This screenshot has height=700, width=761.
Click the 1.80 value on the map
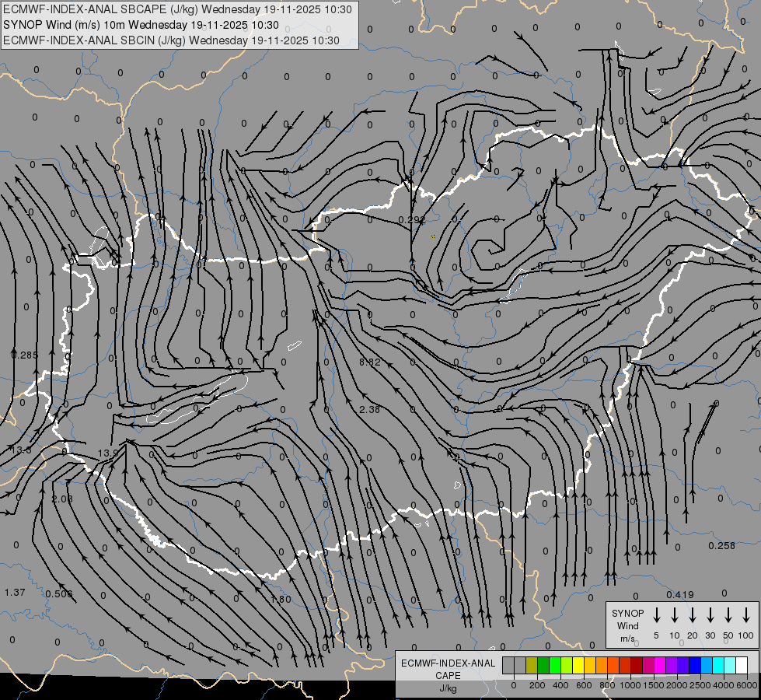pos(281,600)
